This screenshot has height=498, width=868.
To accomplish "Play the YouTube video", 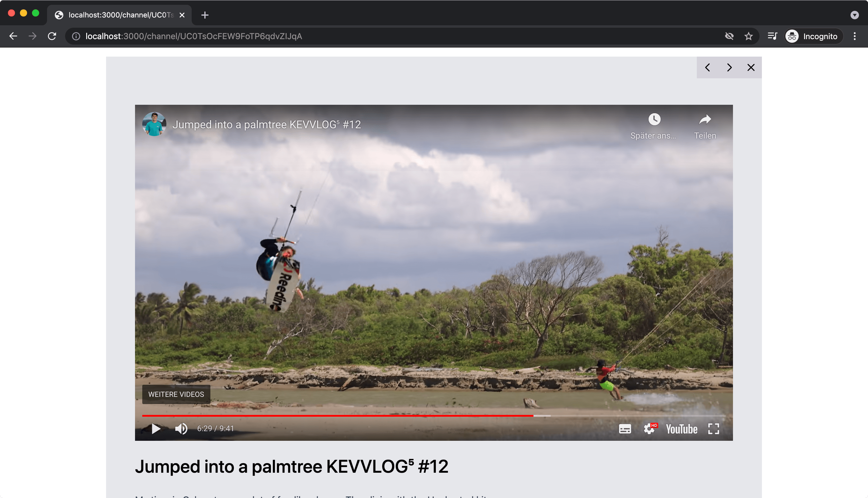I will tap(156, 428).
